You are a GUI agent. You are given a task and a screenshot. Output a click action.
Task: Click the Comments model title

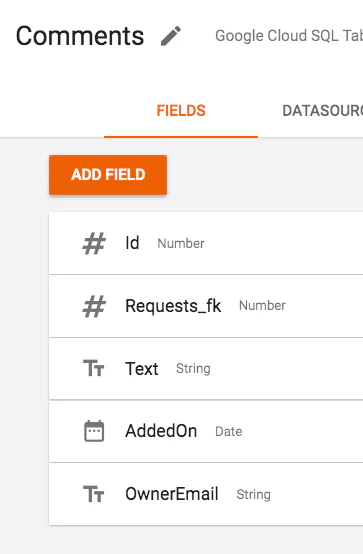[x=80, y=36]
